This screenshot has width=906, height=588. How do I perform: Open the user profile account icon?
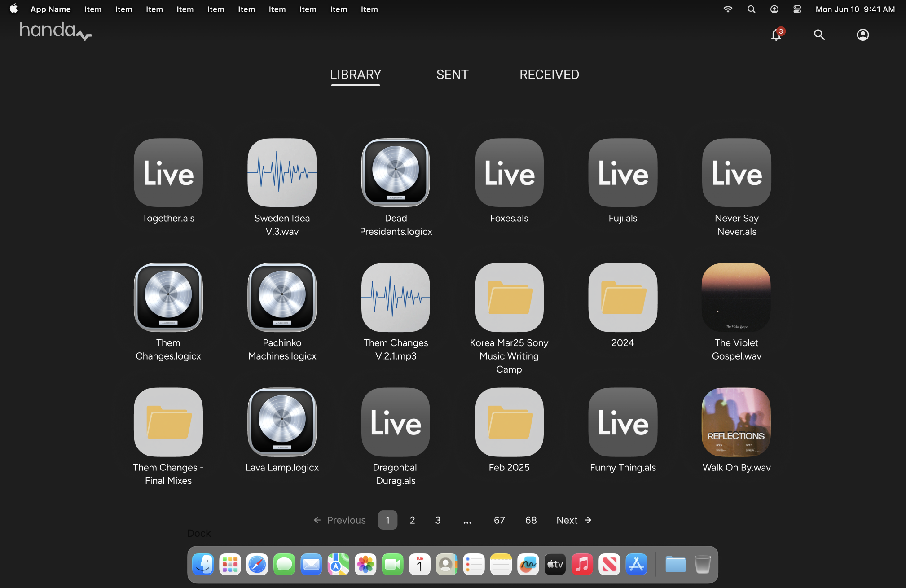(862, 35)
